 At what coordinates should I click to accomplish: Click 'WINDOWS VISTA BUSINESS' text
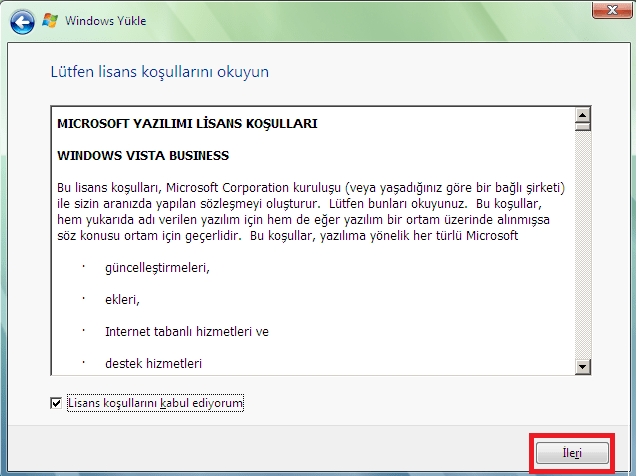point(143,156)
